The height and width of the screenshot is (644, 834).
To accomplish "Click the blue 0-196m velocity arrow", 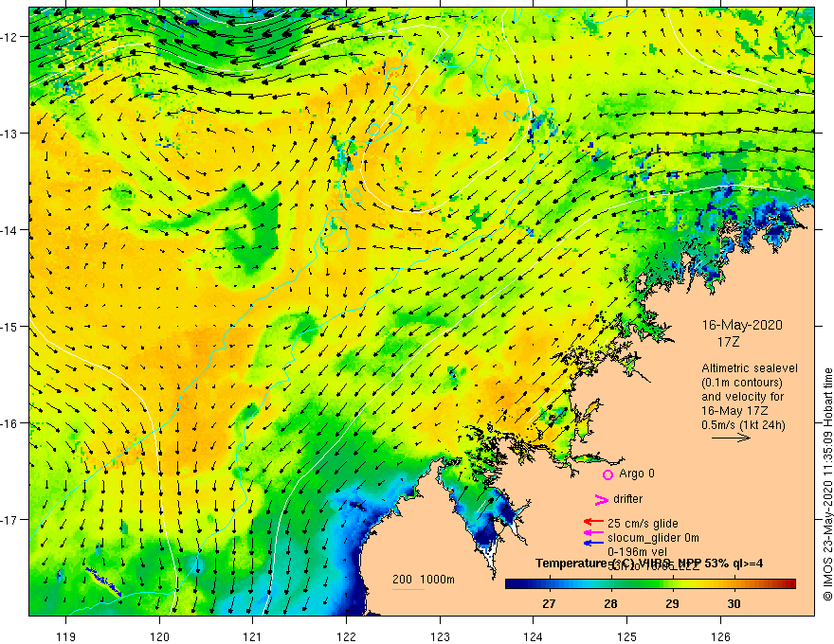I will 593,543.
